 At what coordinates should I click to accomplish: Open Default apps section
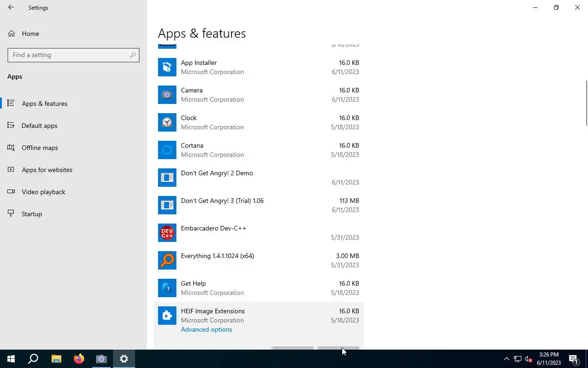coord(73,126)
